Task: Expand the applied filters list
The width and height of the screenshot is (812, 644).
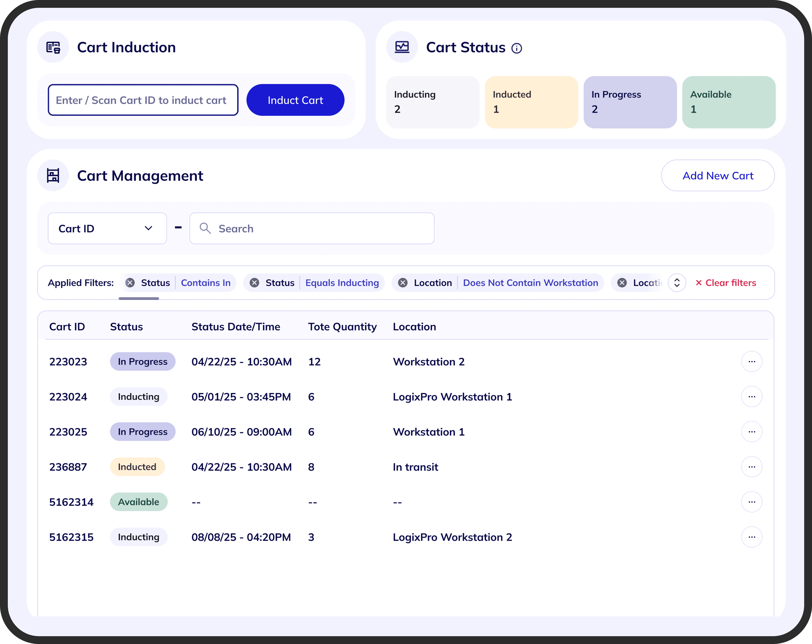Action: click(676, 283)
